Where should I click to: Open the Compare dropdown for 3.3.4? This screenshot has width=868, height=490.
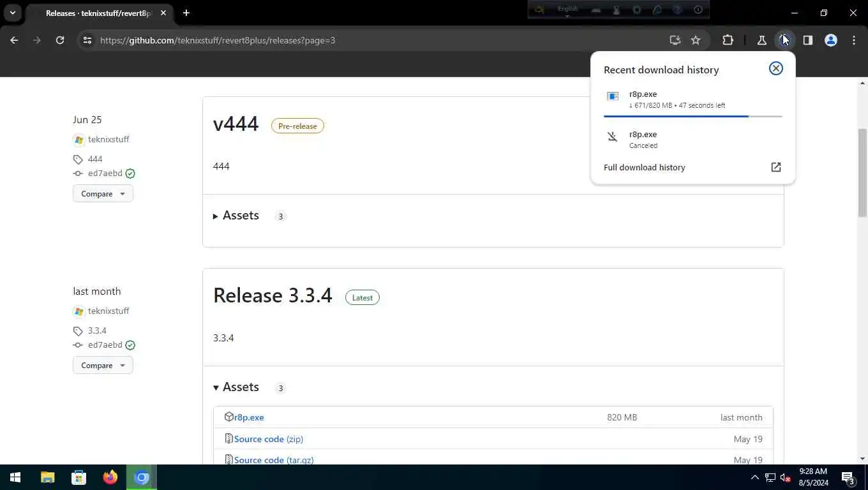point(103,365)
